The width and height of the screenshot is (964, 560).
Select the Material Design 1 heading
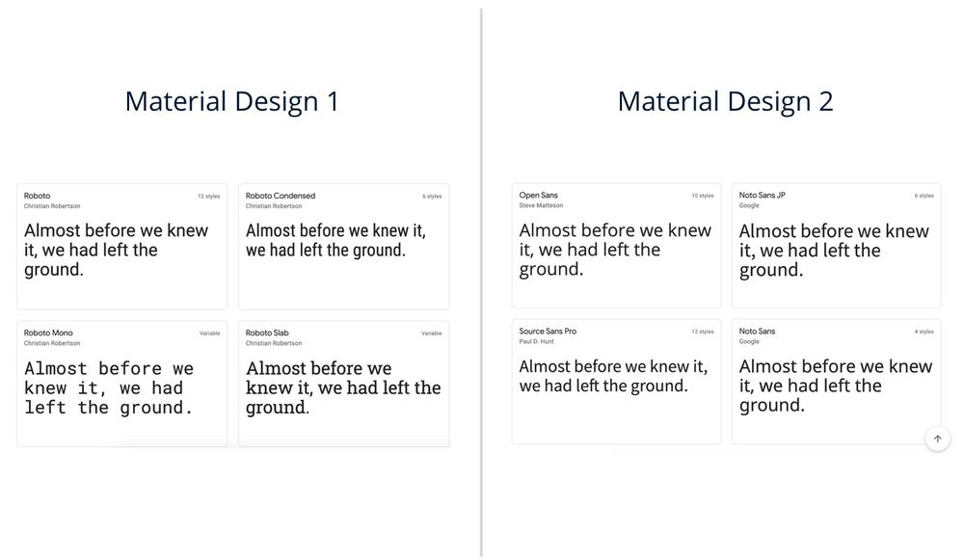[x=231, y=101]
